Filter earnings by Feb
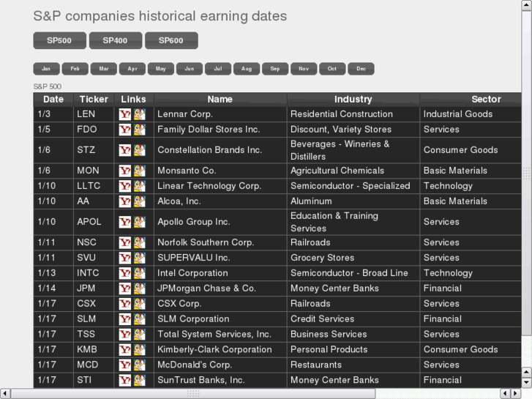This screenshot has height=399, width=532. point(75,69)
